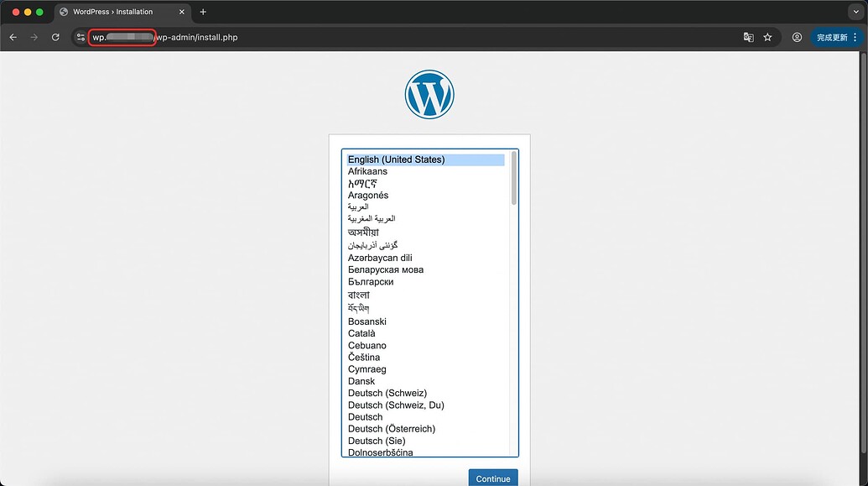868x486 pixels.
Task: Reload the WordPress installation page
Action: pos(55,37)
